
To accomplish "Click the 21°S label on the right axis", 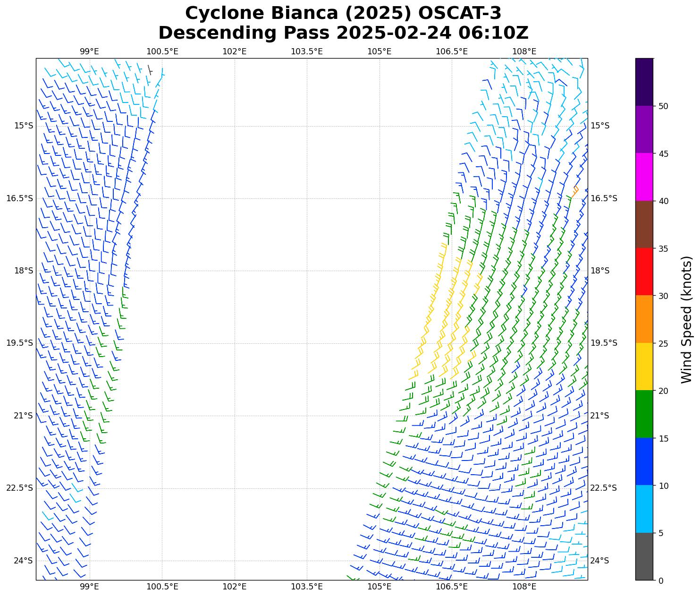I will [x=600, y=416].
